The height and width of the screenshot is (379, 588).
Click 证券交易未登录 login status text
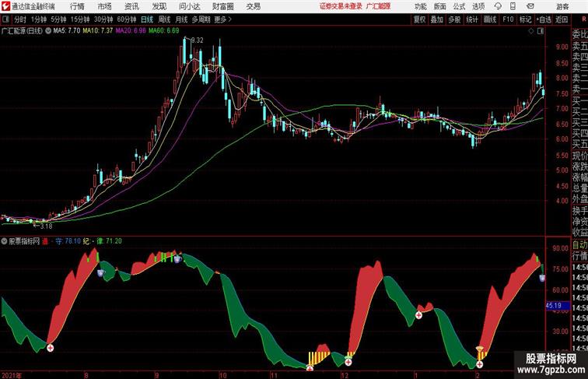(x=341, y=6)
